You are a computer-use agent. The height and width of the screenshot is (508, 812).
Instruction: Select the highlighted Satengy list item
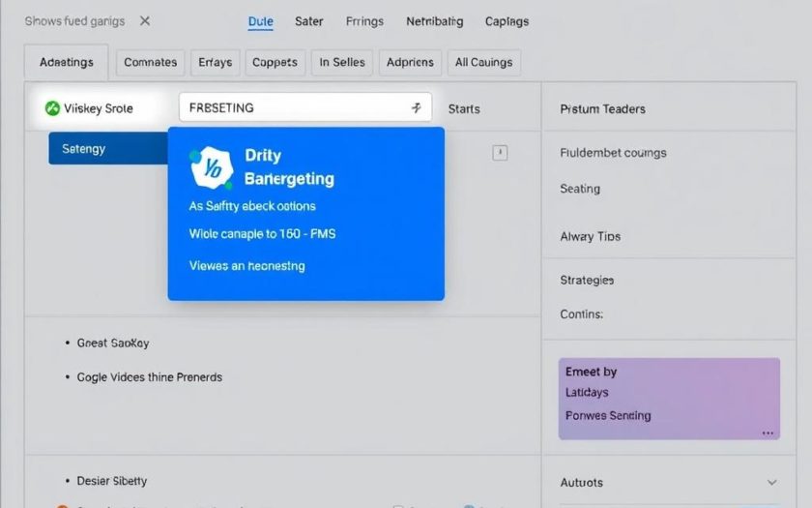point(107,149)
